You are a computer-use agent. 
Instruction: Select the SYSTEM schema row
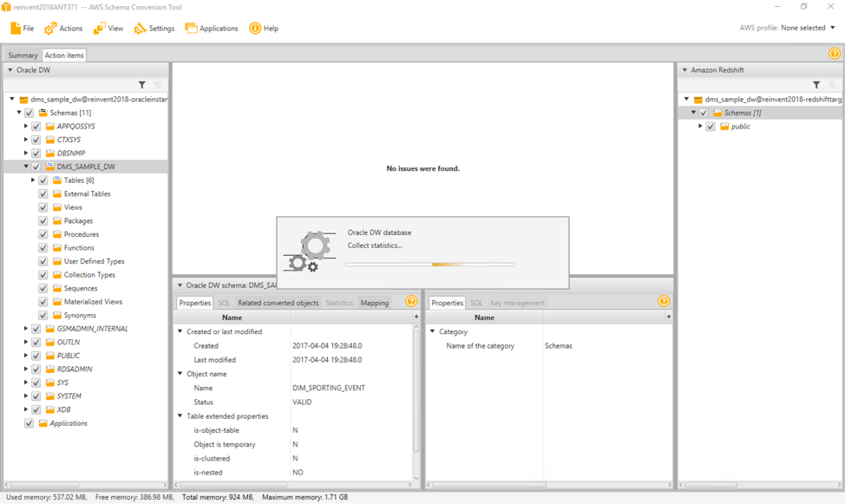86,396
